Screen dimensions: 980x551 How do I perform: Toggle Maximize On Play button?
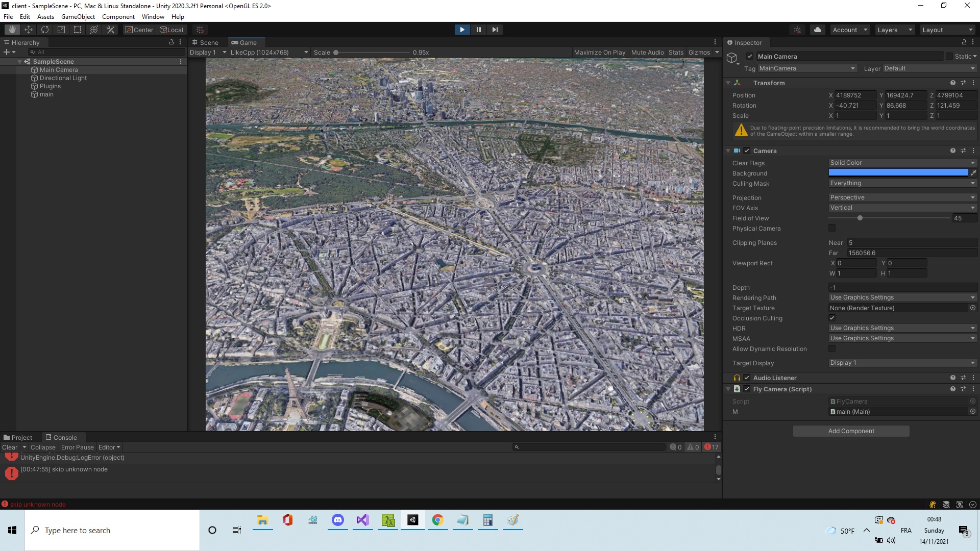[x=599, y=52]
